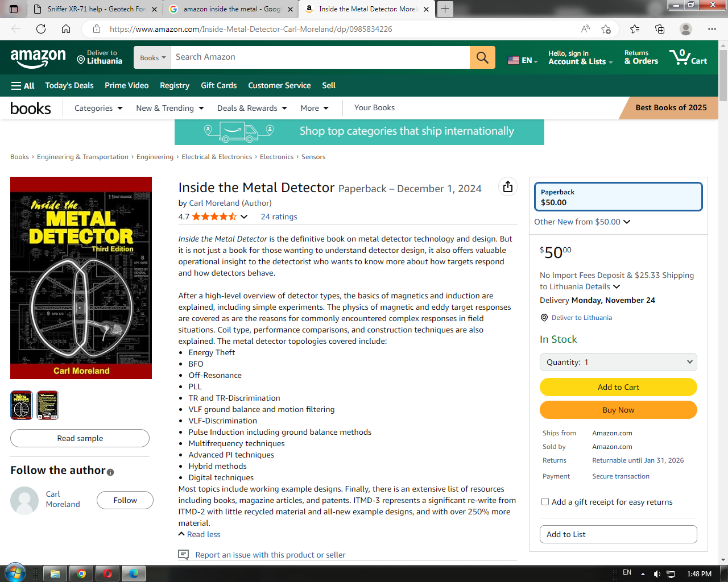Click the Search Amazon input field
The width and height of the screenshot is (728, 582).
pos(320,57)
